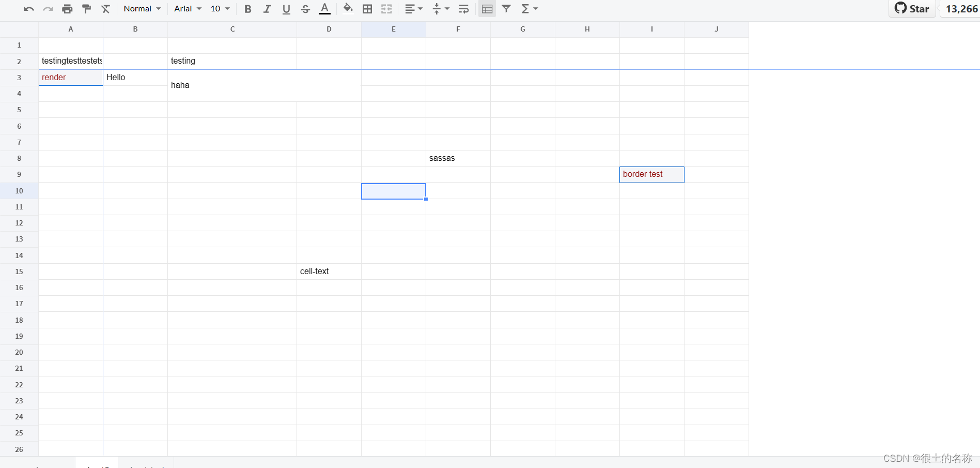Open the fill color picker
Screen dimensions: 980x468
[x=348, y=9]
